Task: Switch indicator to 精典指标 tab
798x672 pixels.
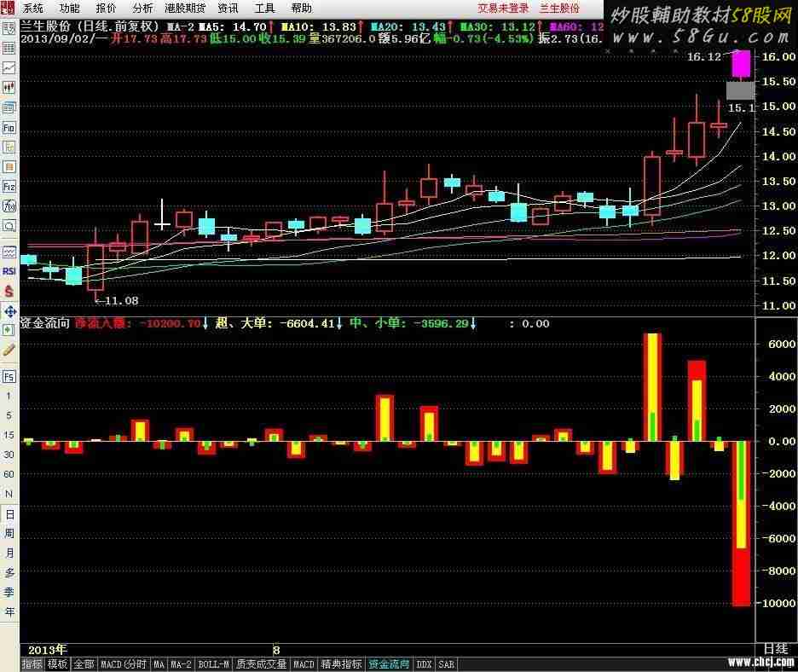Action: point(342,664)
